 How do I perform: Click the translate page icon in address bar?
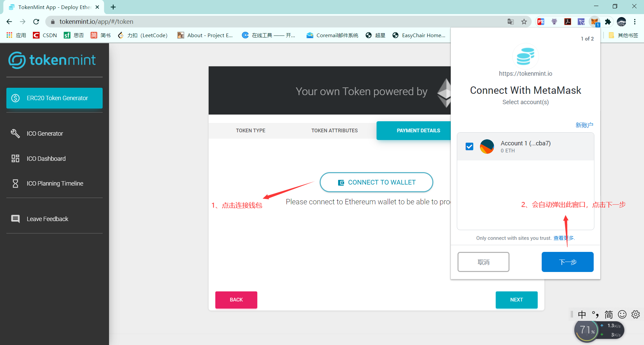(x=511, y=22)
